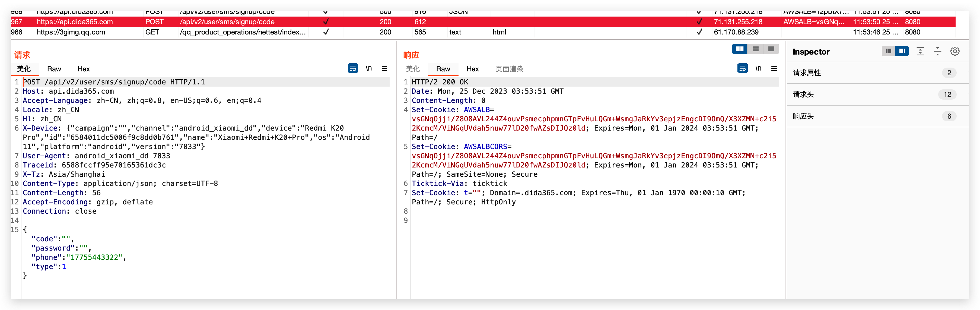Select history row 966 3gimg.qq.com
Viewport: 980px width, 310px height.
(71, 32)
